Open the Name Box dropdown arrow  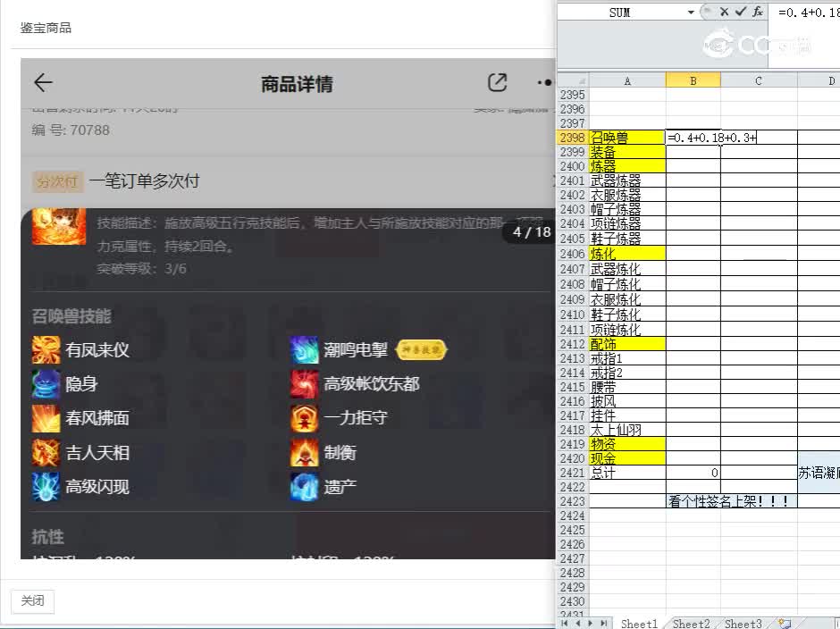click(x=690, y=12)
